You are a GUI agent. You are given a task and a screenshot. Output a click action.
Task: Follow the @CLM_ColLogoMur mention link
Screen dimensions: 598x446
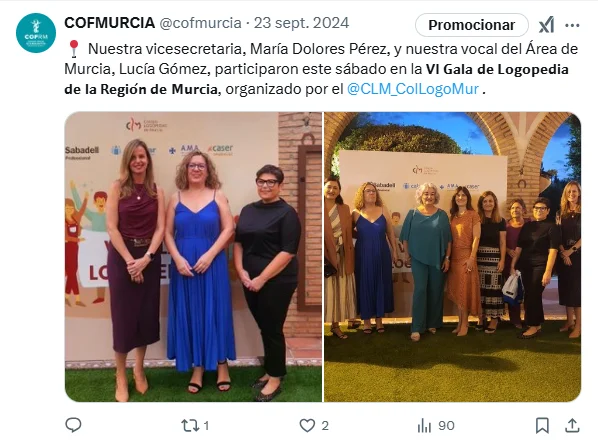[413, 89]
